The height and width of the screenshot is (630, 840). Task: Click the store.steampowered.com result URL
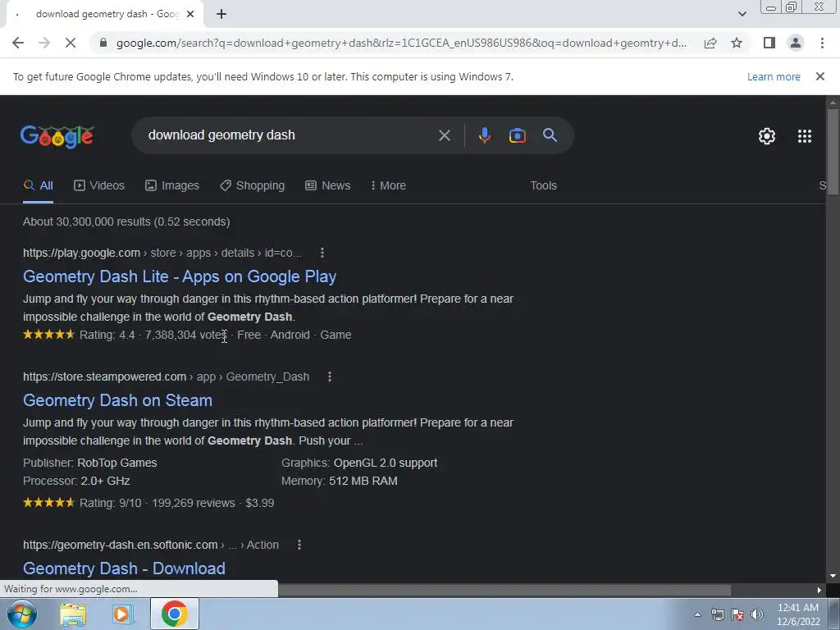(166, 377)
